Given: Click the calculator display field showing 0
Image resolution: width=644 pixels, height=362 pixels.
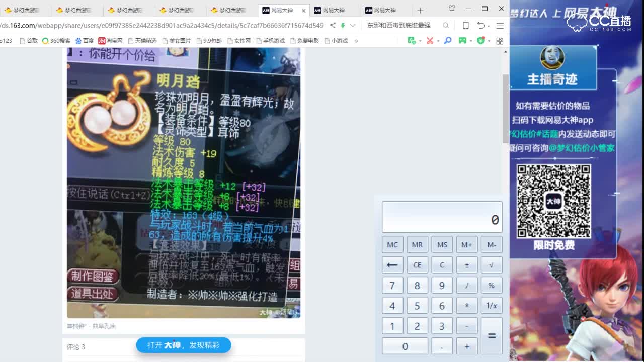Looking at the screenshot, I should coord(442,216).
